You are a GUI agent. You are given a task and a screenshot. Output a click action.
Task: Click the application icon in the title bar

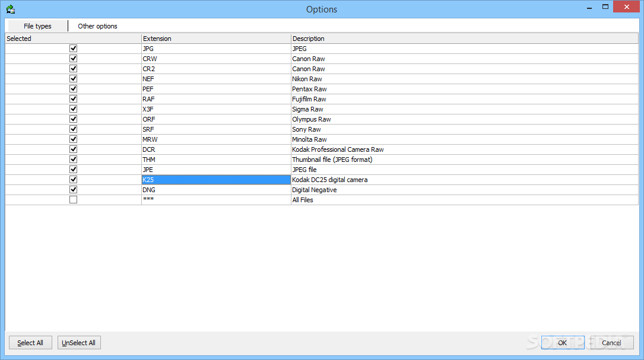[10, 9]
